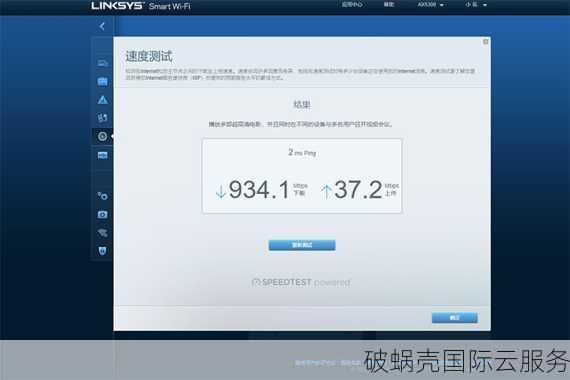570x380 pixels.
Task: Click the blue restart test button
Action: pyautogui.click(x=302, y=245)
